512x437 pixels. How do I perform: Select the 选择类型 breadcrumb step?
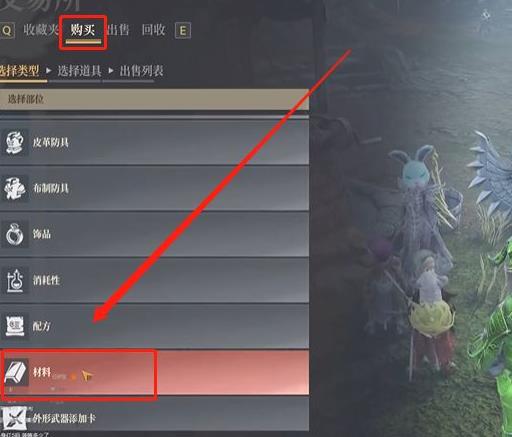tap(19, 71)
